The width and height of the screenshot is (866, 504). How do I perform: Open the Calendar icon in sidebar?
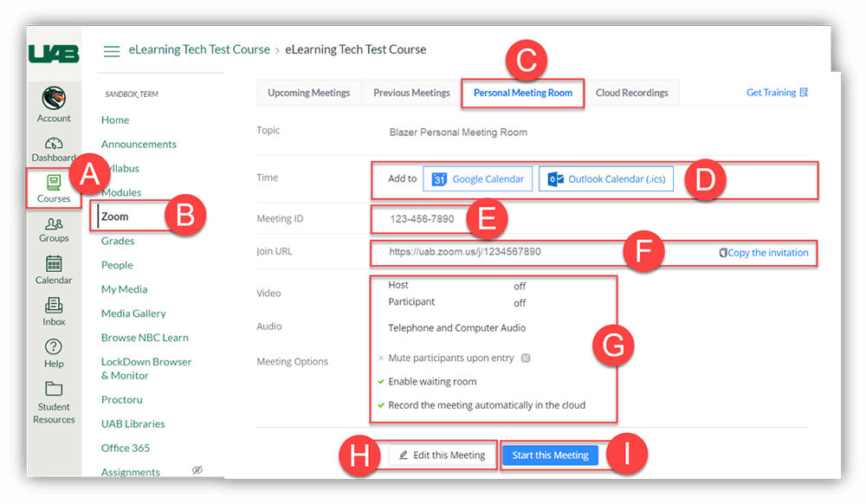click(54, 264)
